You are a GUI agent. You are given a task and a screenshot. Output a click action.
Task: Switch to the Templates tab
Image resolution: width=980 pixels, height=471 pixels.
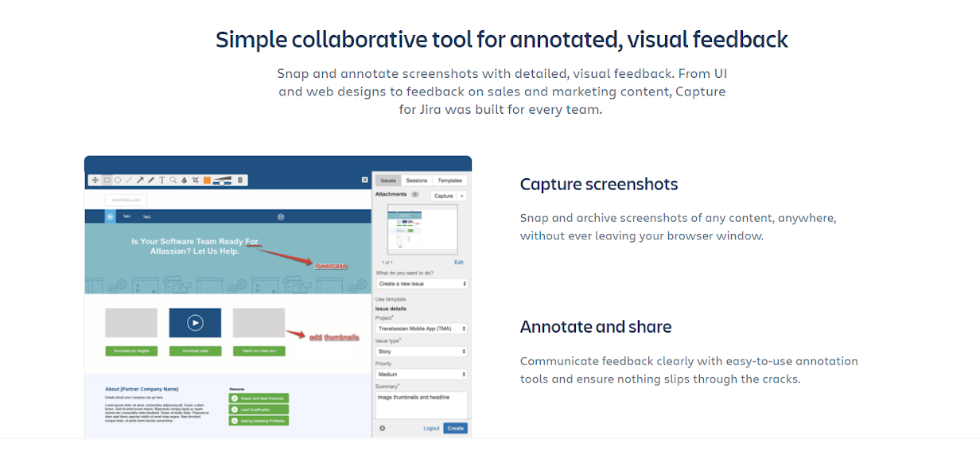[449, 181]
